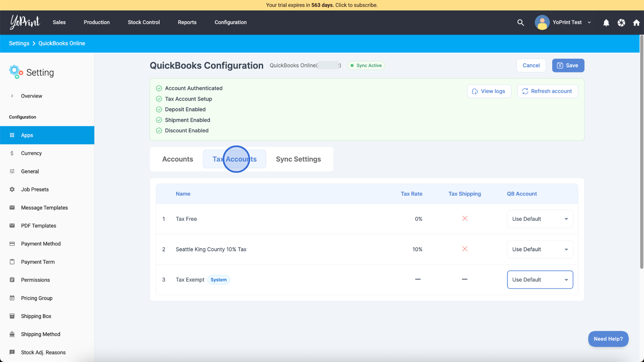Click the Shipping Box icon
Viewport: 644px width, 362px height.
tap(12, 316)
